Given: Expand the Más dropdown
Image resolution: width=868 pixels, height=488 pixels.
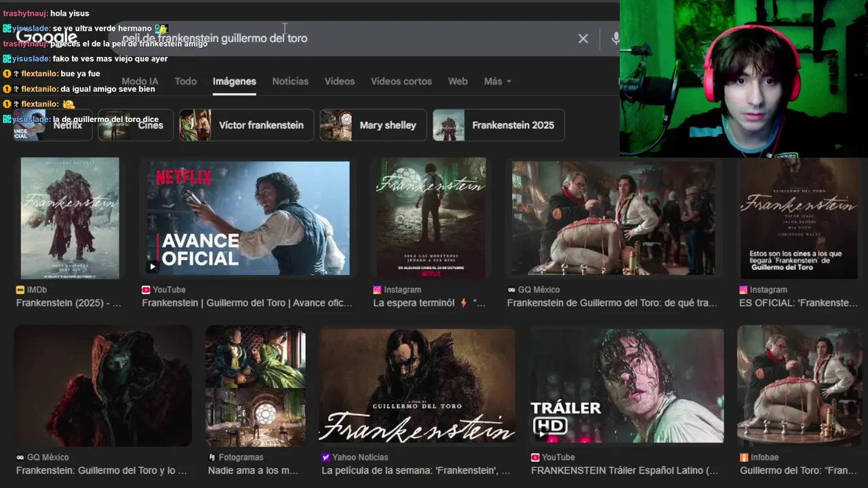Looking at the screenshot, I should point(498,81).
